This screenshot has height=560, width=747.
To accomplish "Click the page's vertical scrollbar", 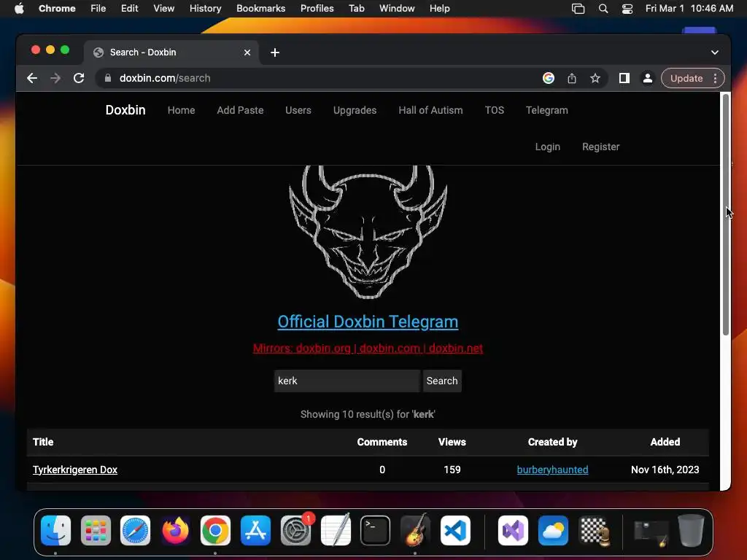I will (x=726, y=214).
